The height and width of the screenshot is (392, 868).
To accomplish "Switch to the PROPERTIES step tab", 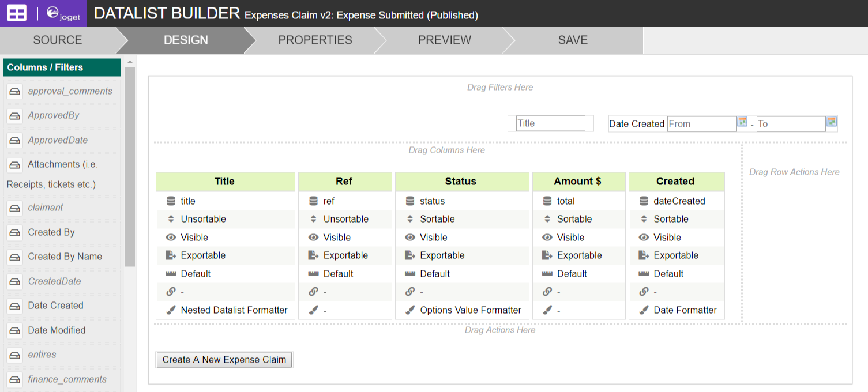I will click(315, 40).
